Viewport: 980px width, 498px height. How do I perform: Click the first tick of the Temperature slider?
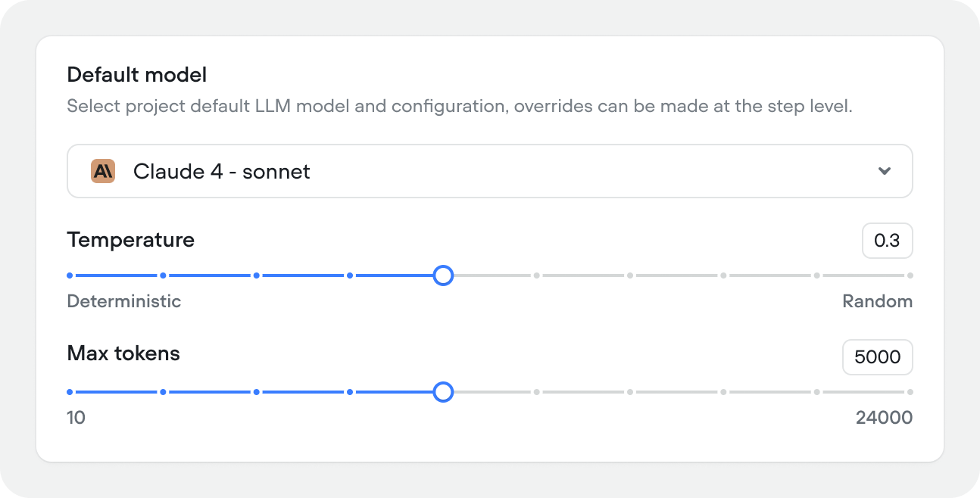[69, 275]
